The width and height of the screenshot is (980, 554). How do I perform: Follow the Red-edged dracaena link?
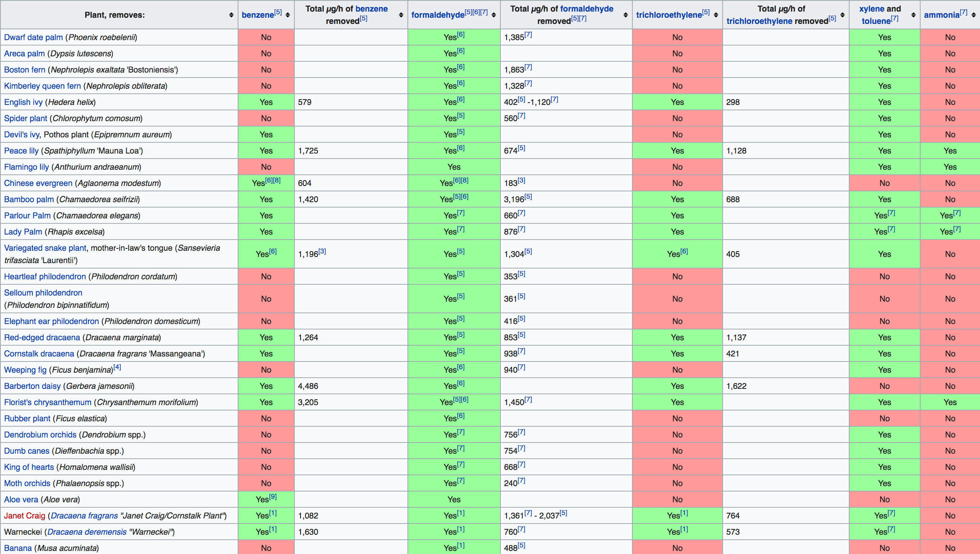click(x=42, y=338)
